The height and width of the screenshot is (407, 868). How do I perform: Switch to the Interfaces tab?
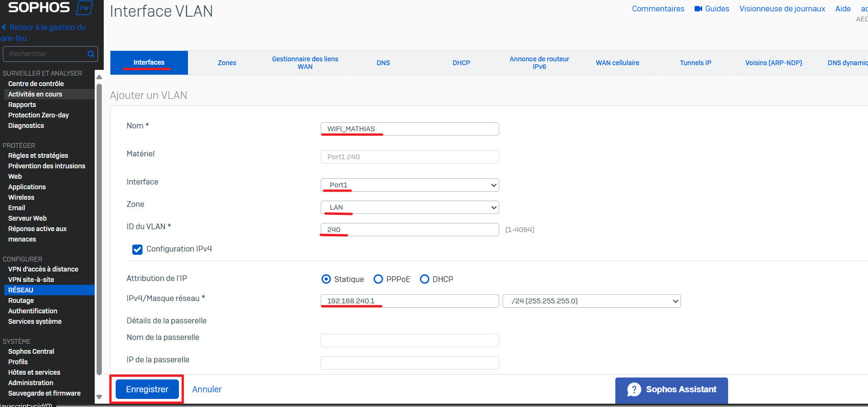149,63
